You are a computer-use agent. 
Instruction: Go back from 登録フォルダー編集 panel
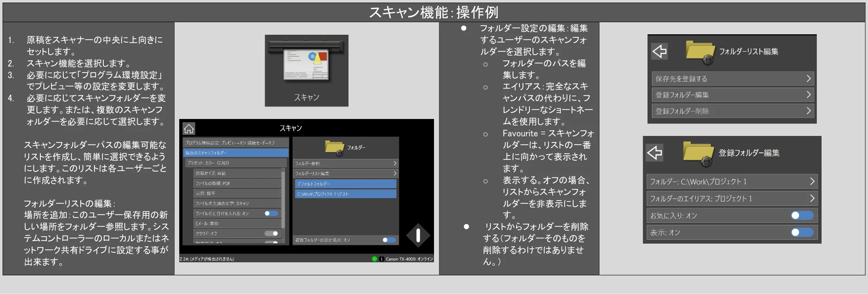[654, 152]
